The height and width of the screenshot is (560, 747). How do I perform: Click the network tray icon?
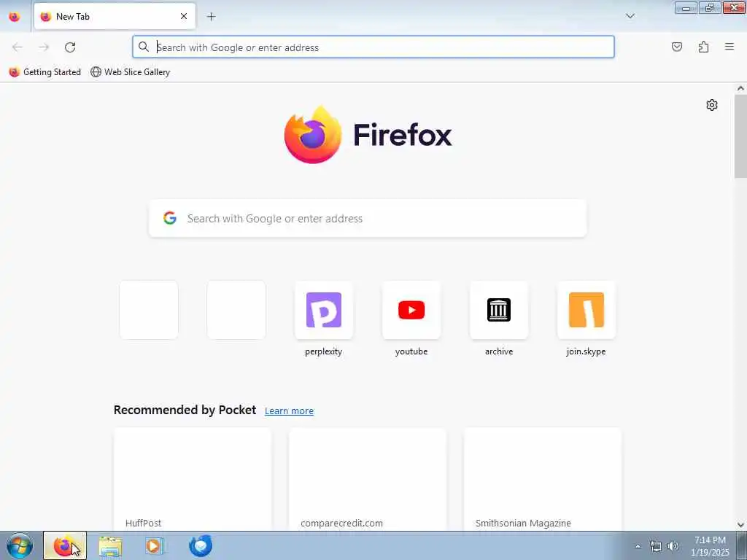pos(656,546)
